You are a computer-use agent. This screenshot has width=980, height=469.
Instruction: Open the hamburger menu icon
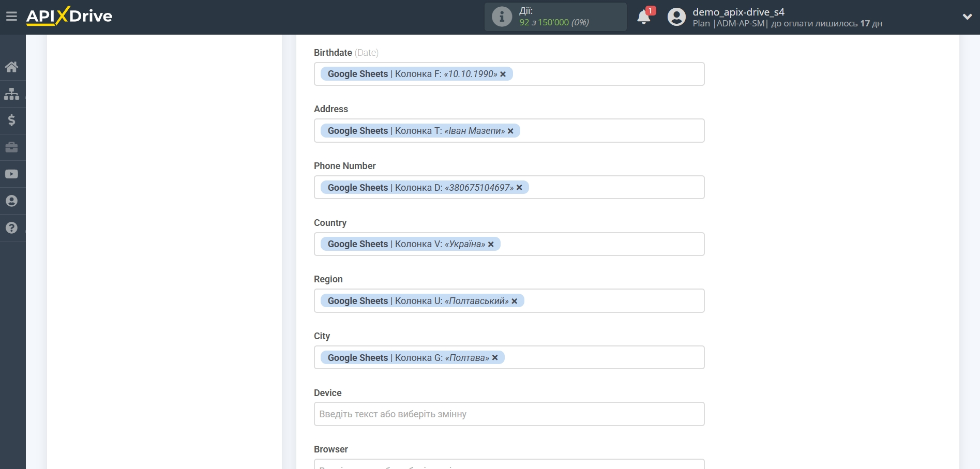pyautogui.click(x=11, y=17)
